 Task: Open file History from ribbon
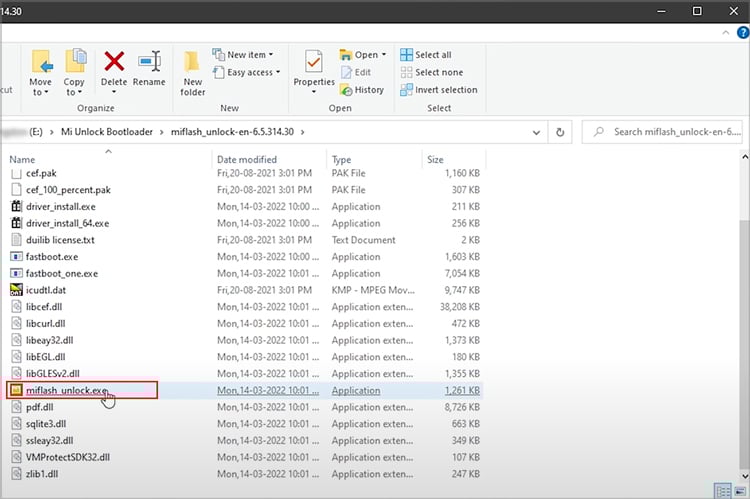(x=362, y=90)
